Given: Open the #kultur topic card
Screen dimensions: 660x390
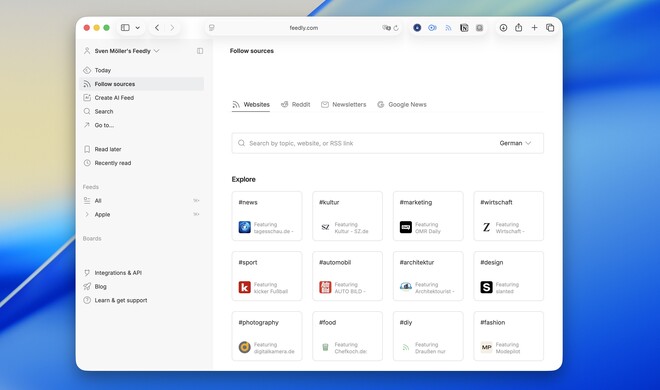Looking at the screenshot, I should 347,216.
